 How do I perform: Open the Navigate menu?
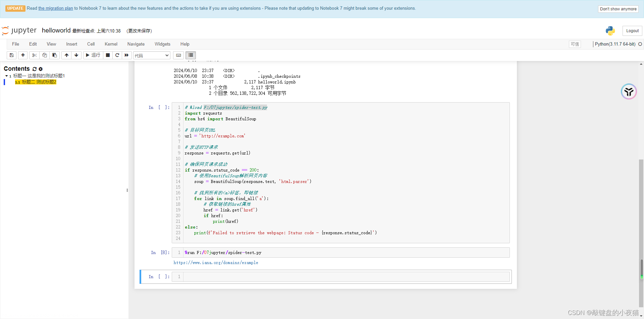pos(136,44)
